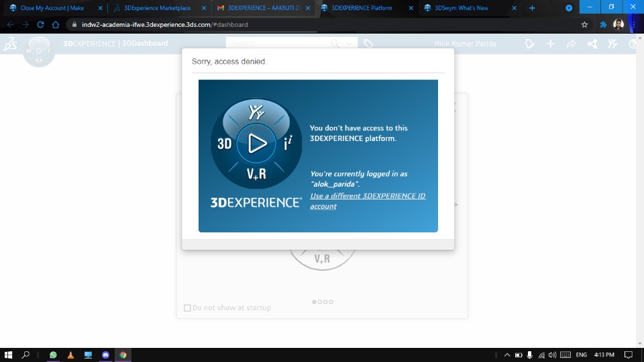Open the tag icon beside the search box
Image resolution: width=644 pixels, height=362 pixels.
click(x=368, y=44)
